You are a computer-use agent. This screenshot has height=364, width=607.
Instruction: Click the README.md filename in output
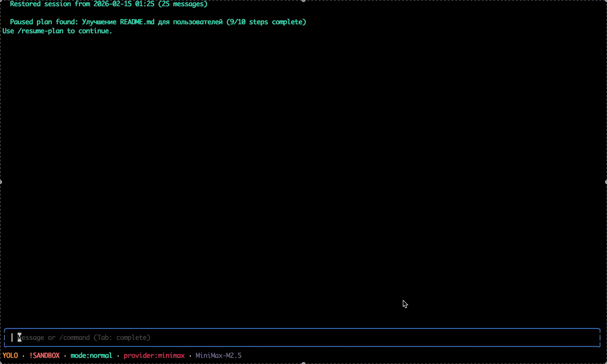(137, 22)
